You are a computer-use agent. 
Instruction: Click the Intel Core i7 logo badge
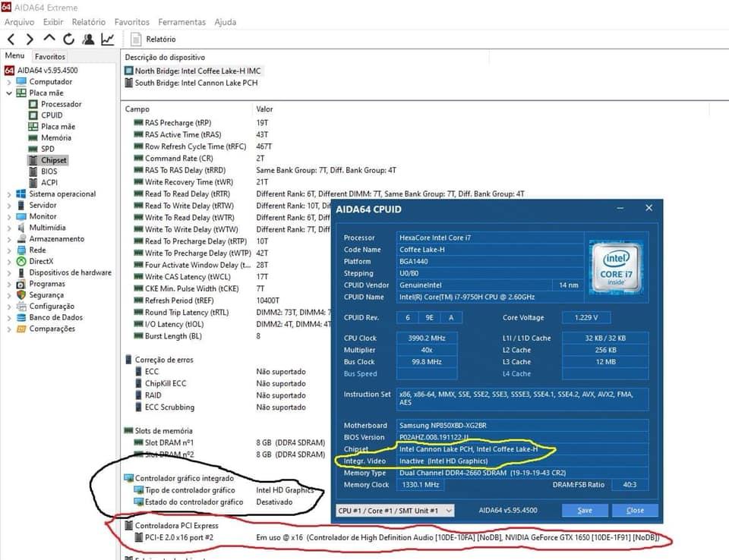tap(616, 267)
